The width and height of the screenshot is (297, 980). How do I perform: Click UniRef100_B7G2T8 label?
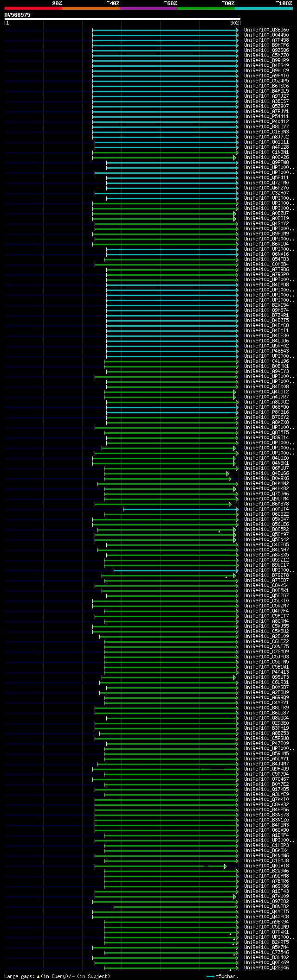click(266, 575)
